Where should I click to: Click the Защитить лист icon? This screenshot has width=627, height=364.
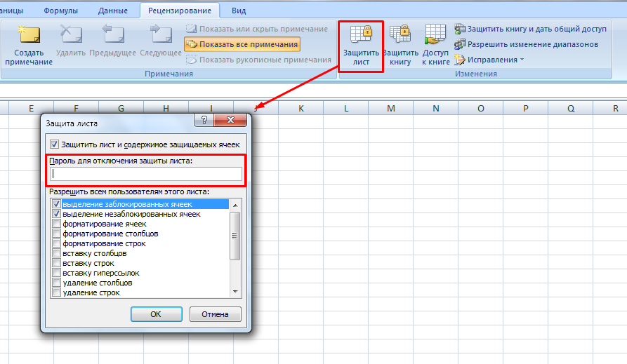361,35
